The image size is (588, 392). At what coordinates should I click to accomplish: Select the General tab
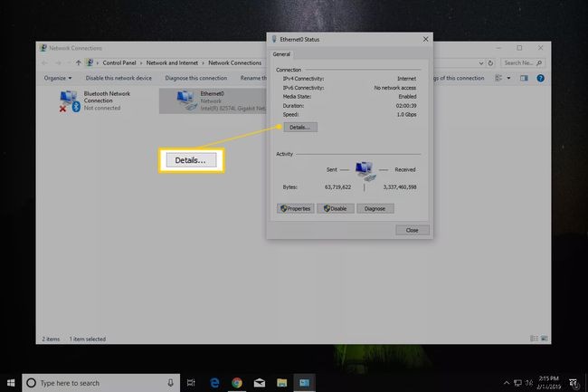point(281,54)
